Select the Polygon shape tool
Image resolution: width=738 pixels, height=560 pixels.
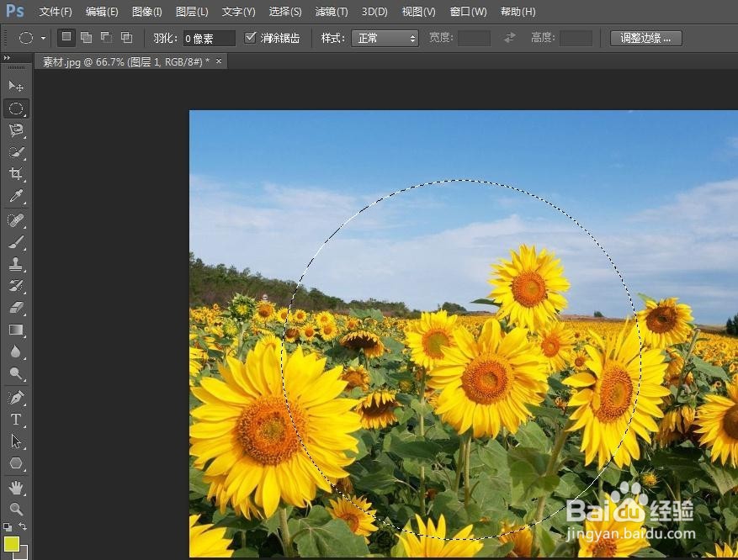(x=15, y=463)
